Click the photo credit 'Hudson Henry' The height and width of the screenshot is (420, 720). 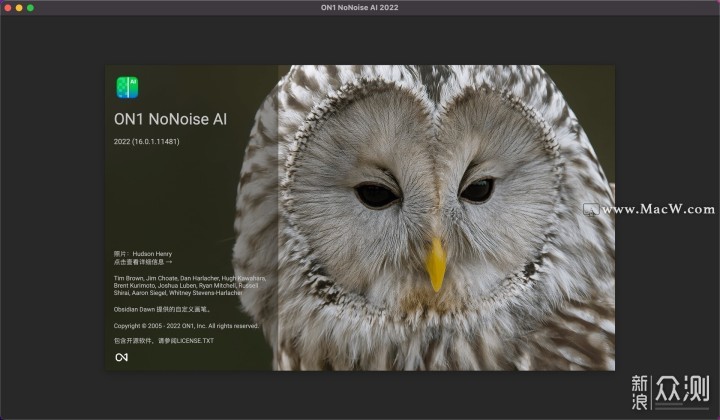click(152, 254)
